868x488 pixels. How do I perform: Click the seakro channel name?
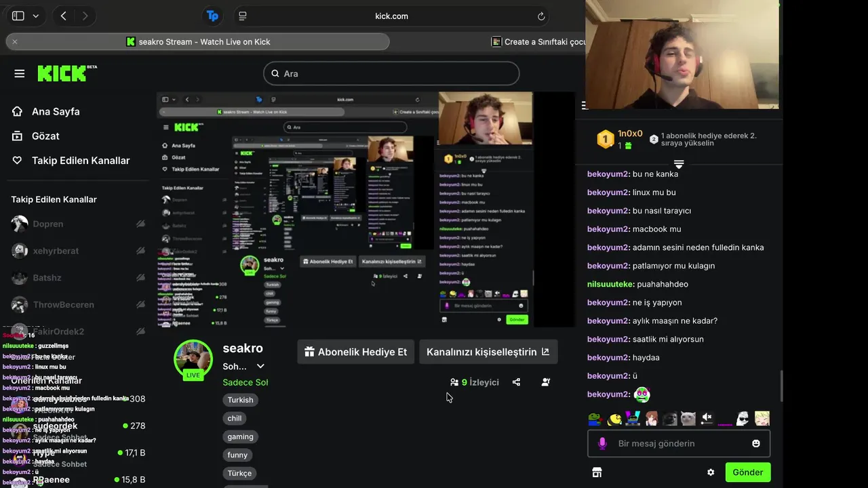click(x=243, y=348)
